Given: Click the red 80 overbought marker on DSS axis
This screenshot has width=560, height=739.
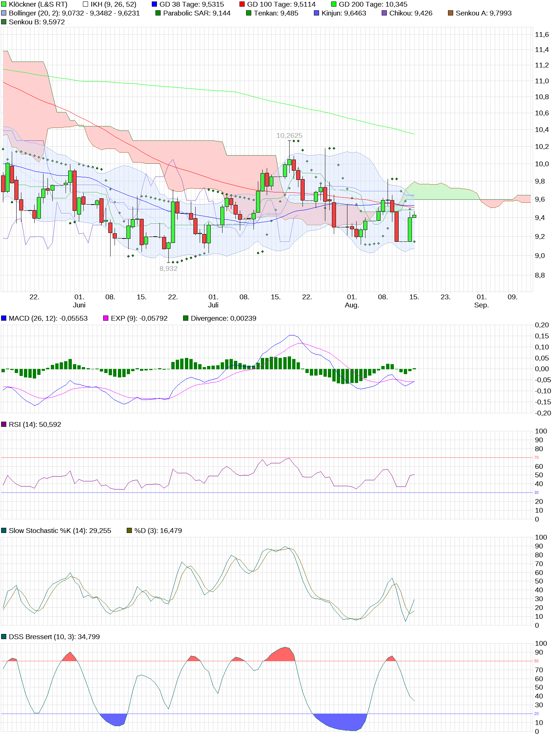Looking at the screenshot, I should (536, 661).
